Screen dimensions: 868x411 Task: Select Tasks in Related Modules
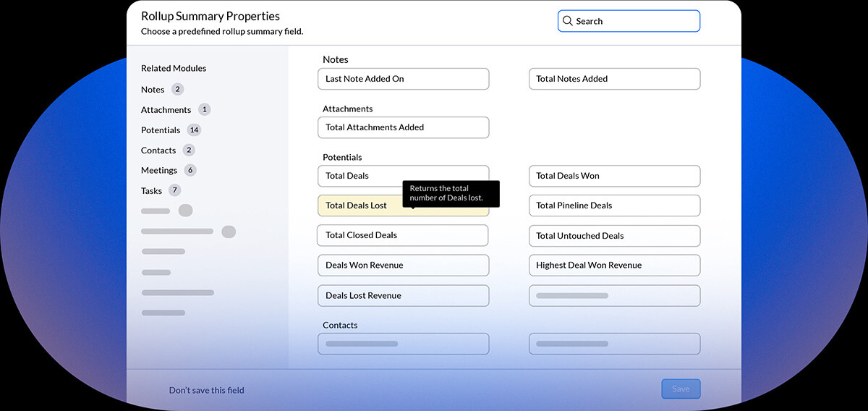click(151, 191)
